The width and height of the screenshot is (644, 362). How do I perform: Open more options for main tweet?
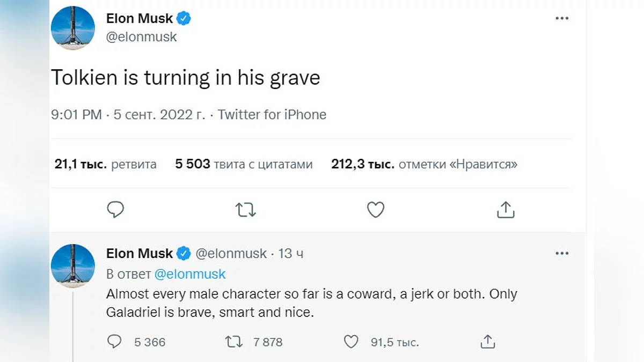pyautogui.click(x=561, y=18)
